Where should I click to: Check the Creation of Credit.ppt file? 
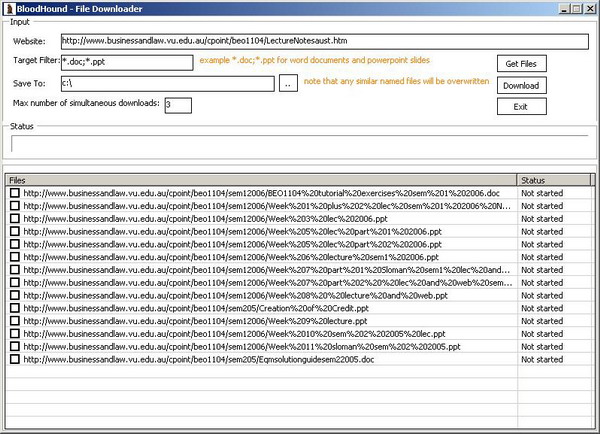(x=15, y=308)
